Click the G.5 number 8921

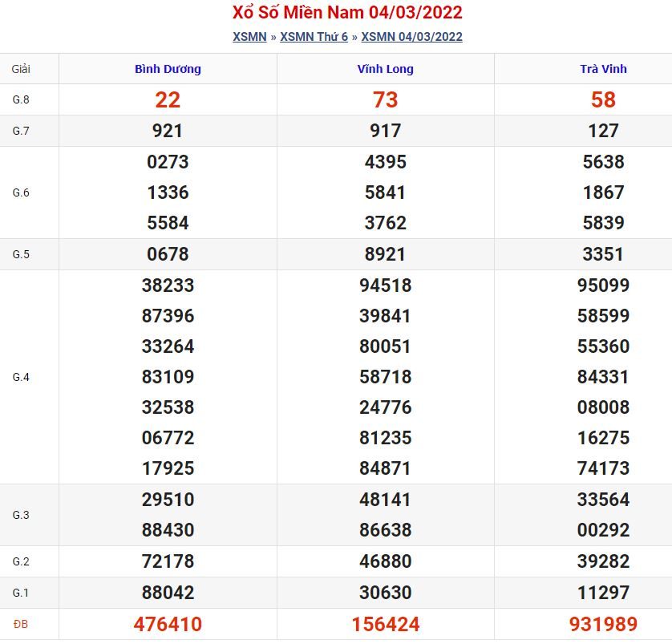385,254
